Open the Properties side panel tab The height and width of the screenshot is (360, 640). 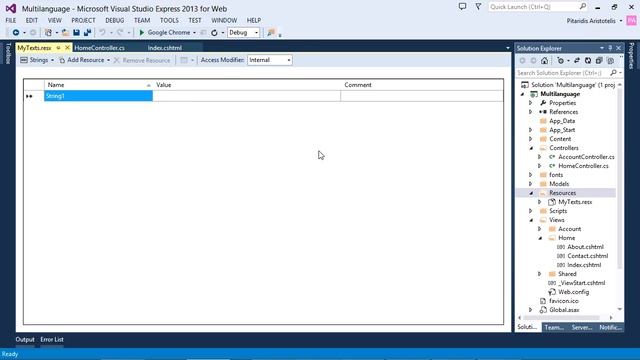tap(631, 56)
